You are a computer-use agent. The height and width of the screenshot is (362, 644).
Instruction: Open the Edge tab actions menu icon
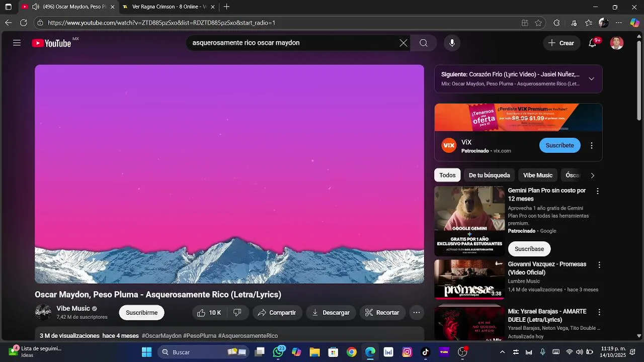pos(8,7)
